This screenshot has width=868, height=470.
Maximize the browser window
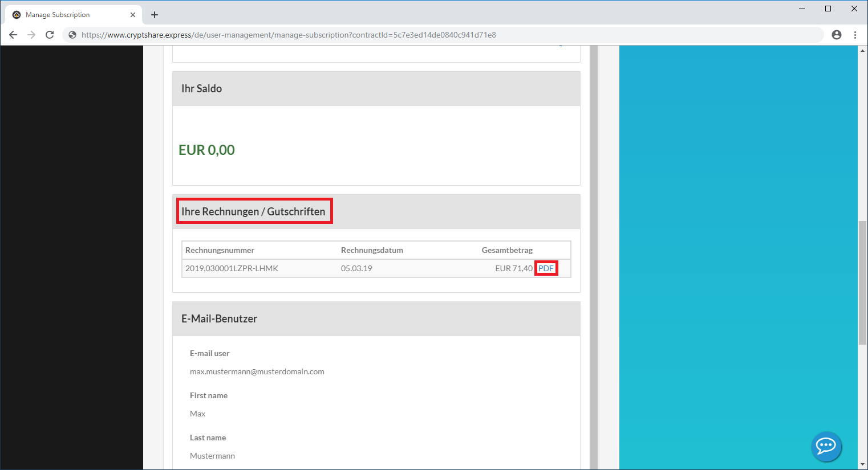tap(828, 9)
